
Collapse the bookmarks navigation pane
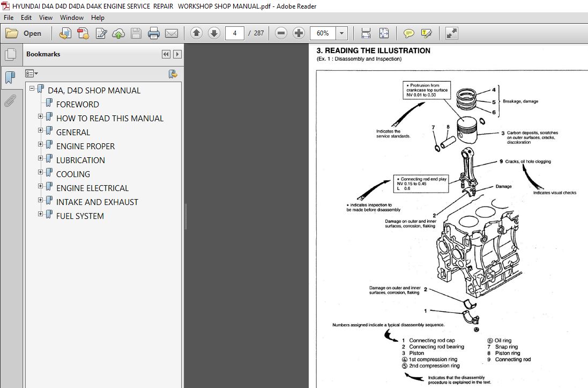point(166,54)
